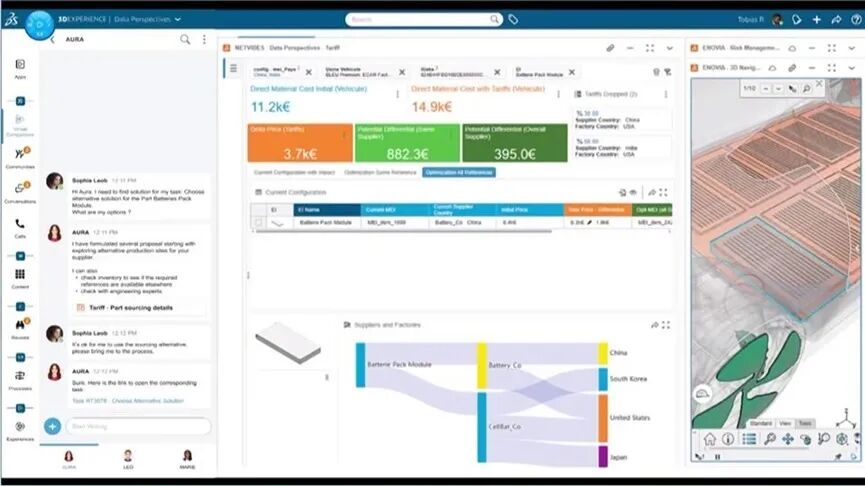Open Tobias R's profile avatar
Image resolution: width=865 pixels, height=486 pixels.
click(777, 19)
